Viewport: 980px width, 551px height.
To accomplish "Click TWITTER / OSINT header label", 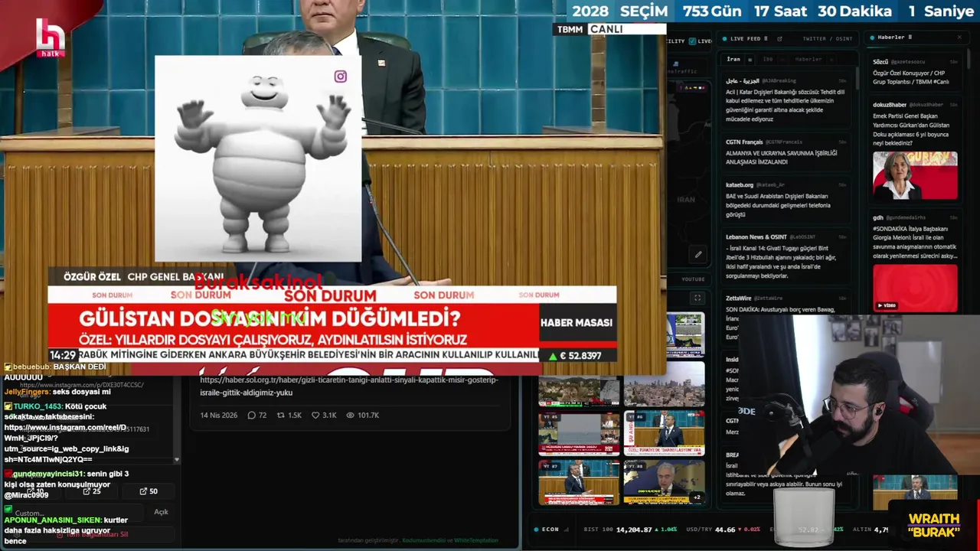I will click(x=828, y=38).
